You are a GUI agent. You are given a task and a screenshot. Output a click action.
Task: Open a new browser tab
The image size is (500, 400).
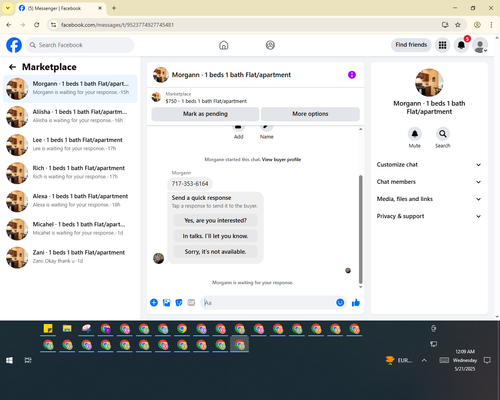(114, 8)
